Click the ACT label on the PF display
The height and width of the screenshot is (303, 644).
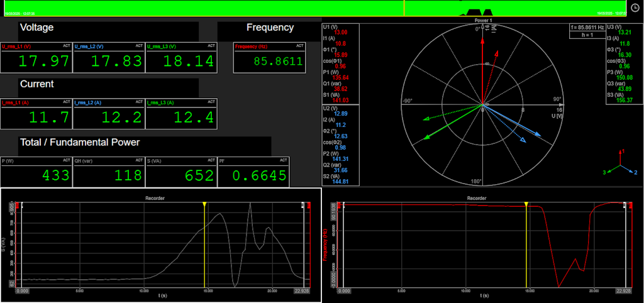click(x=284, y=160)
